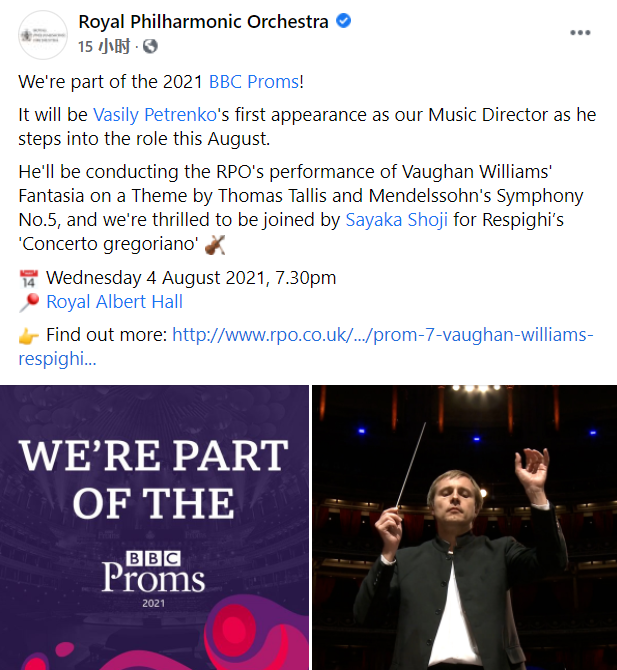
Task: Open the purple We're Part Of The image
Action: pyautogui.click(x=154, y=527)
